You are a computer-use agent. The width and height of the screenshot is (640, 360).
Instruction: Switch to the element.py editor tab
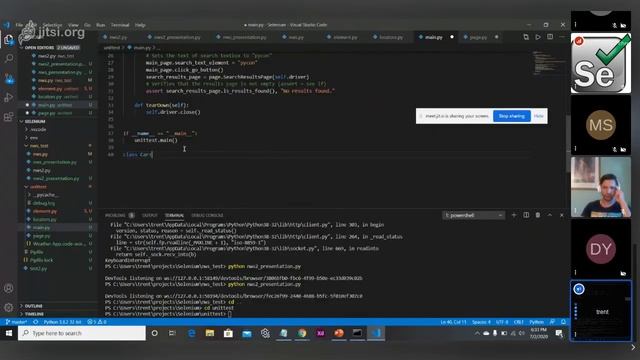pyautogui.click(x=344, y=37)
